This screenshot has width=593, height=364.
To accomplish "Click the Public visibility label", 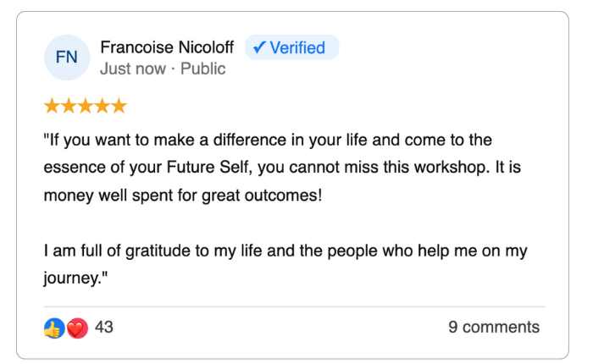I will pos(203,69).
